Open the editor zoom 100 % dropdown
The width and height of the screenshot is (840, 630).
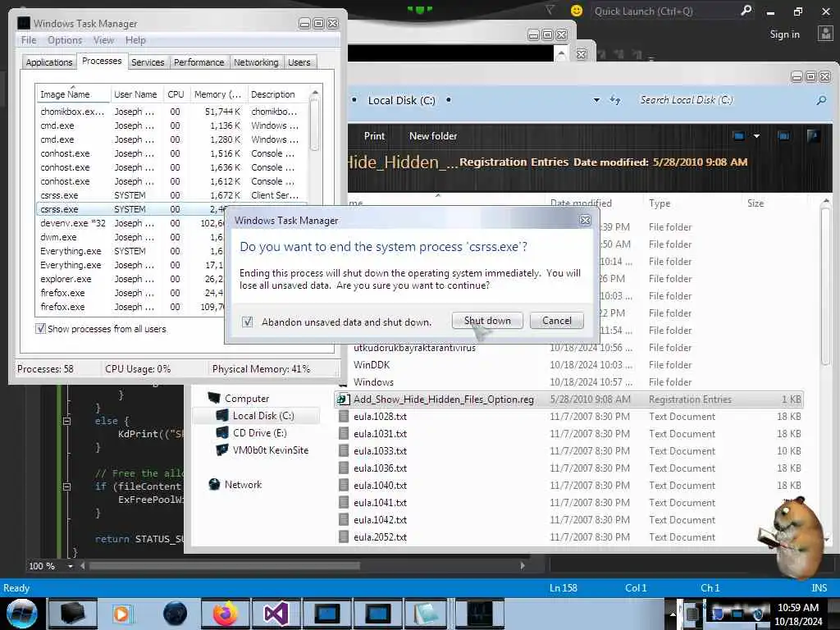click(71, 566)
